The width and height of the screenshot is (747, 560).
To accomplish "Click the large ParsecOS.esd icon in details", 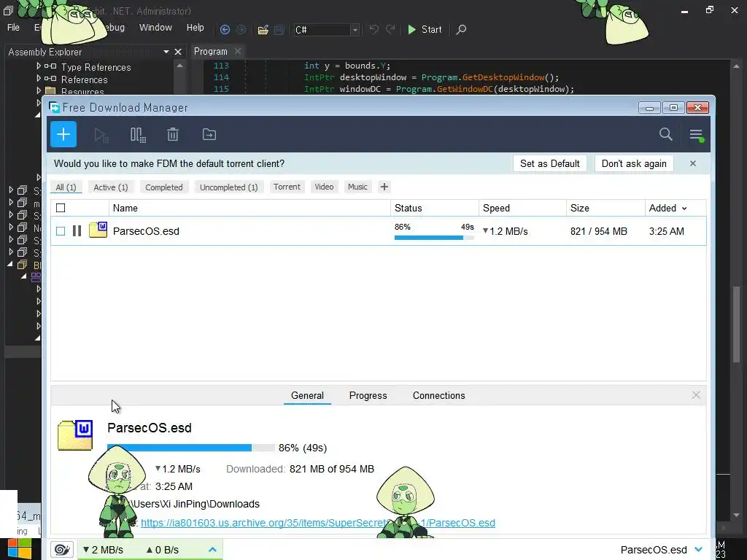I will [75, 435].
